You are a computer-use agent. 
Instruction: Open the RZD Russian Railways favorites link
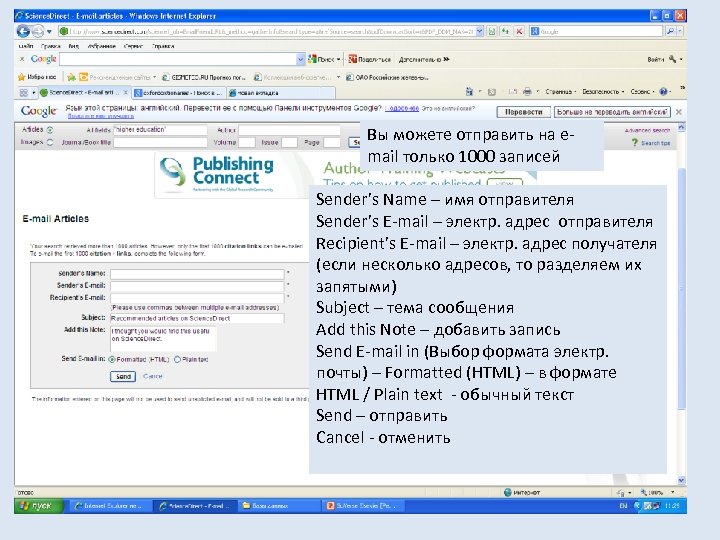click(x=387, y=77)
